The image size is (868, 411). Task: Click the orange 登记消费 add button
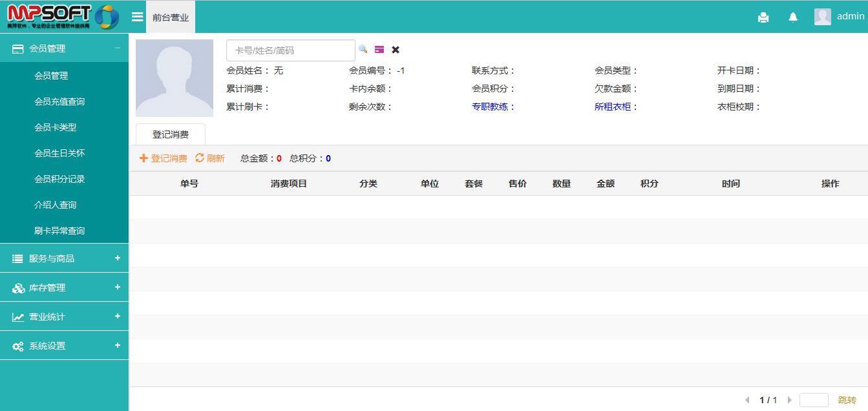click(164, 158)
